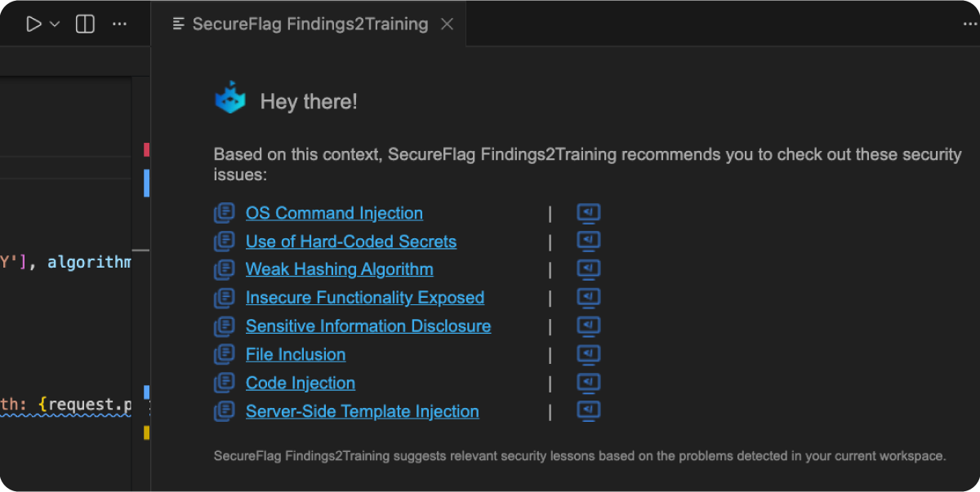Split the editor using the split icon
This screenshot has width=980, height=492.
click(x=84, y=24)
